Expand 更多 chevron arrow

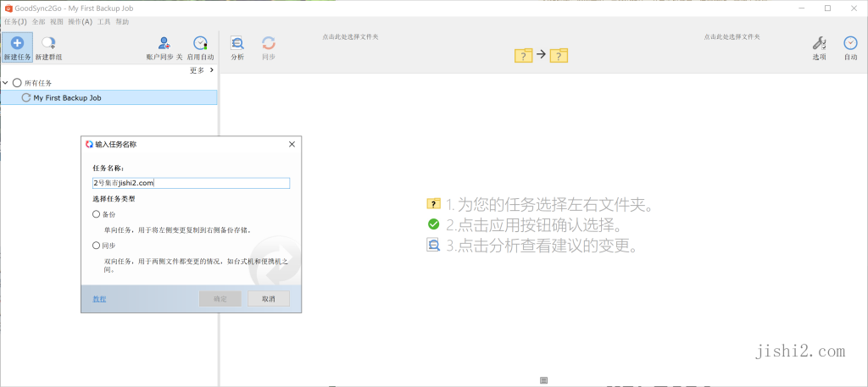pyautogui.click(x=211, y=70)
